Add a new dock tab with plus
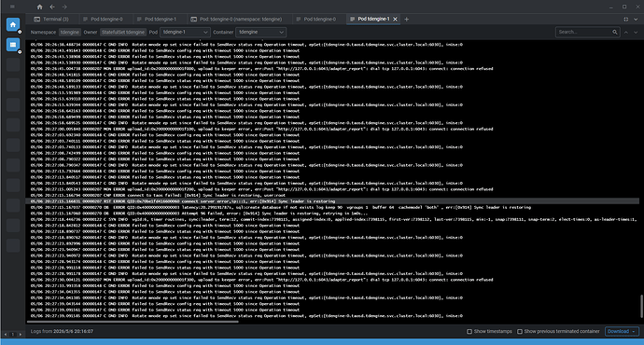The width and height of the screenshot is (644, 345). click(x=406, y=19)
